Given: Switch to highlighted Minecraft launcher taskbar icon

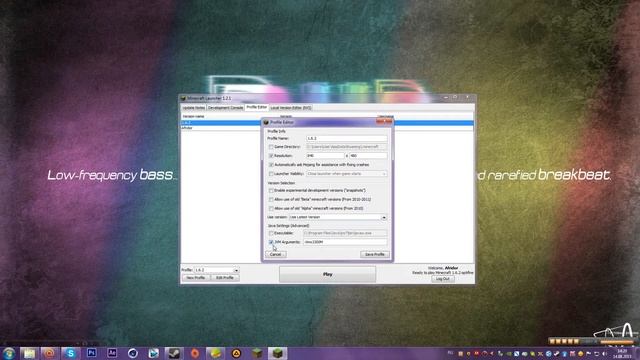Looking at the screenshot, I should (x=278, y=353).
